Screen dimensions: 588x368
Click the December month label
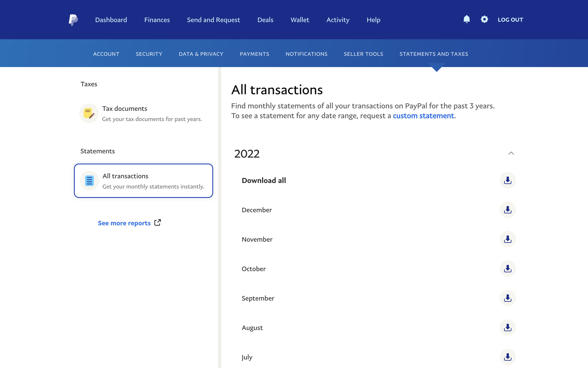pyautogui.click(x=257, y=210)
